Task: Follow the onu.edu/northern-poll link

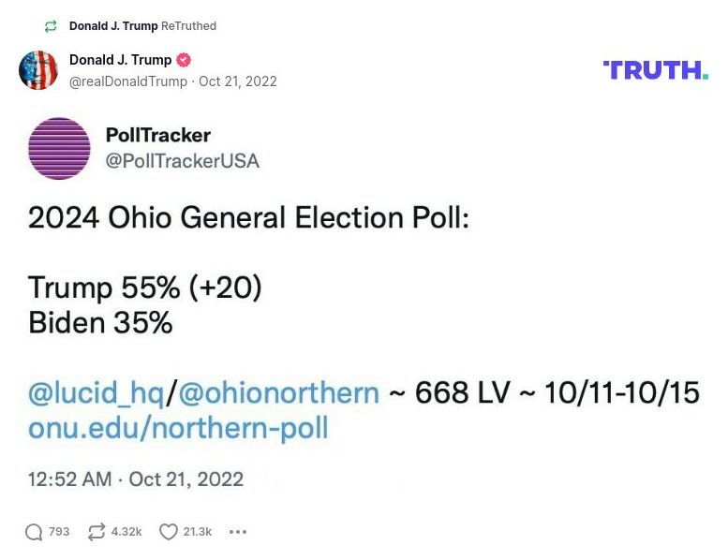Action: tap(178, 428)
